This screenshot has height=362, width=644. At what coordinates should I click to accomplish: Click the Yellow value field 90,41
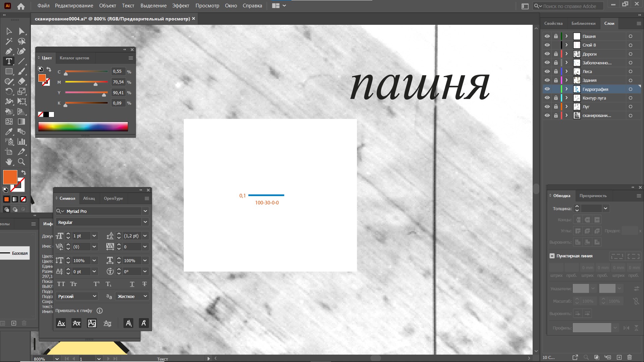point(118,93)
